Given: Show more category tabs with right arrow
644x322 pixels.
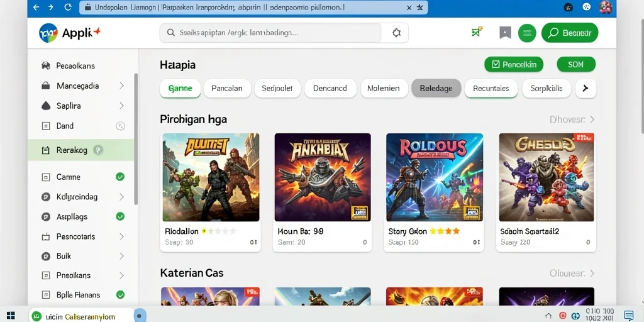Looking at the screenshot, I should tap(586, 88).
